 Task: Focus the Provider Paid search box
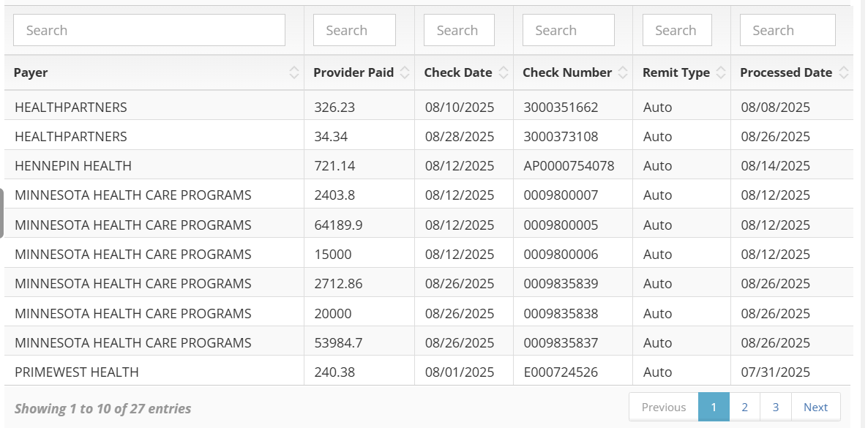(x=354, y=30)
